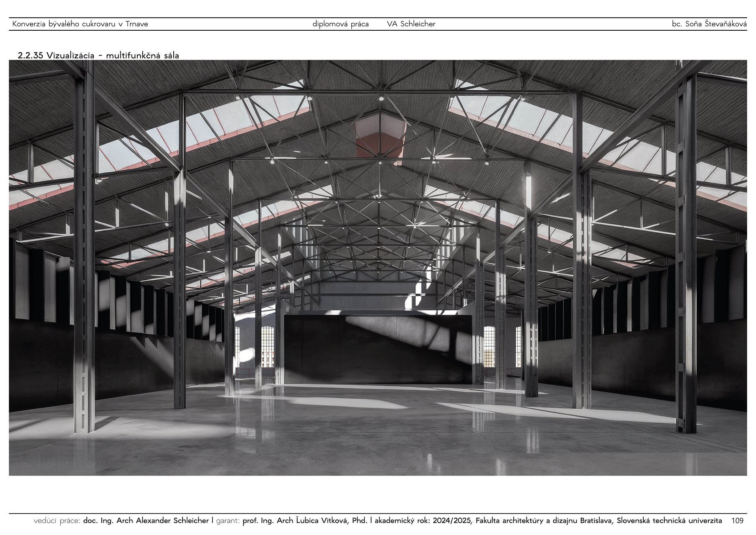Viewport: 756px width, 535px height.
Task: Click the right foreground steel column
Action: (x=686, y=255)
